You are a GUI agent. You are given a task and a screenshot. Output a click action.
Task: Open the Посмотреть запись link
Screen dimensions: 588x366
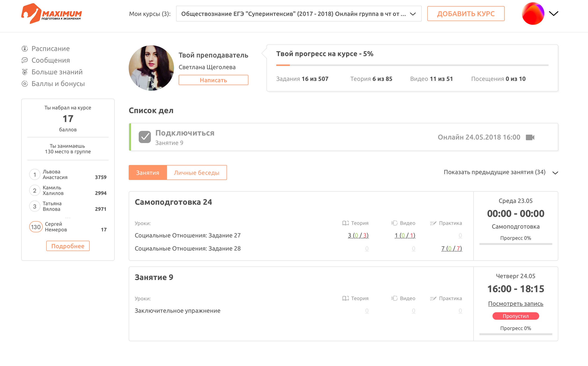pyautogui.click(x=515, y=304)
